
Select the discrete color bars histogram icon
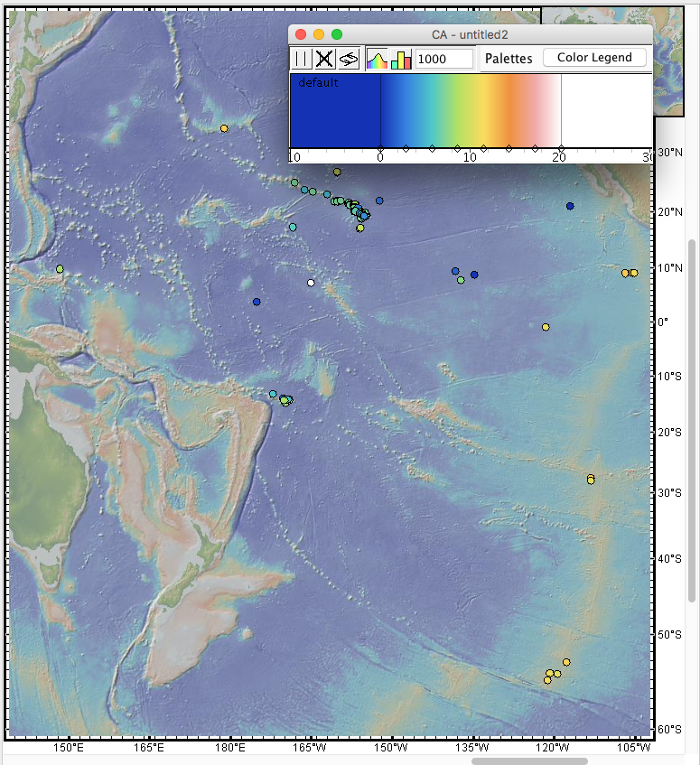[x=401, y=59]
